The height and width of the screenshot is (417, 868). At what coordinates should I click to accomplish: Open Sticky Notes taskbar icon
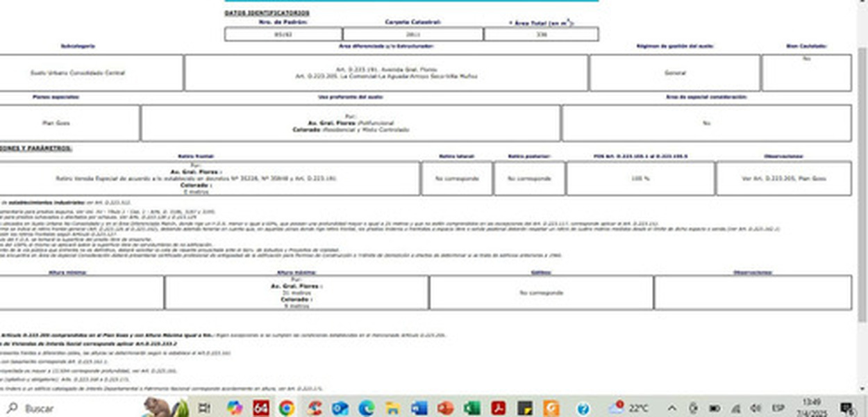point(524,408)
